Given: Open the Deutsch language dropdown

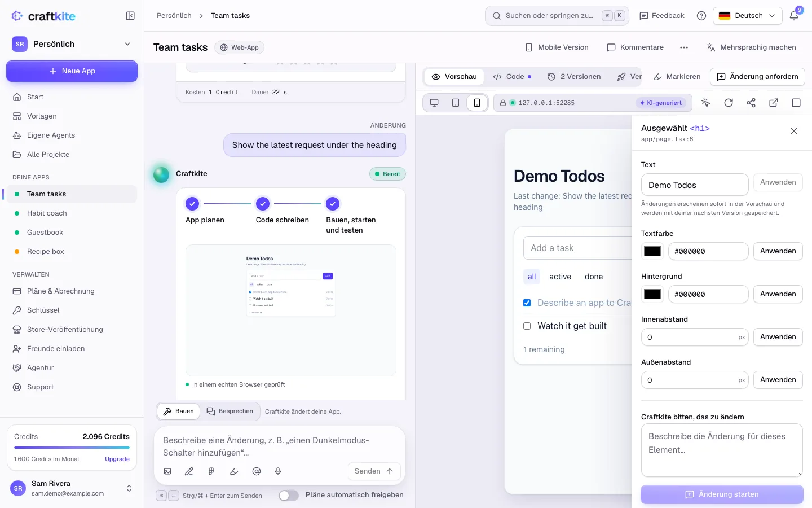Looking at the screenshot, I should click(x=748, y=16).
